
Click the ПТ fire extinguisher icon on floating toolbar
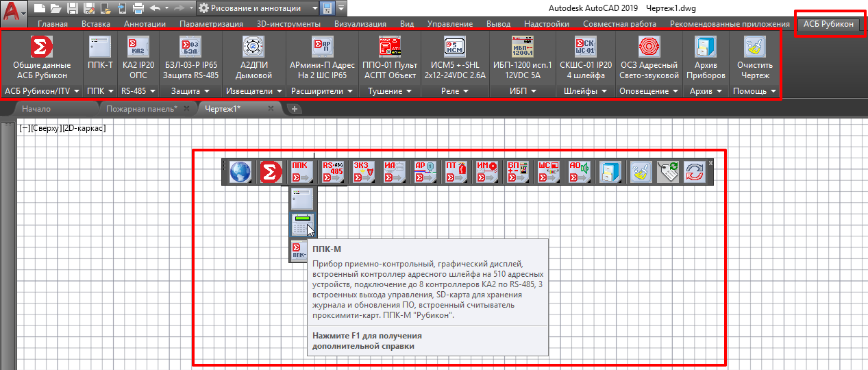click(x=456, y=172)
